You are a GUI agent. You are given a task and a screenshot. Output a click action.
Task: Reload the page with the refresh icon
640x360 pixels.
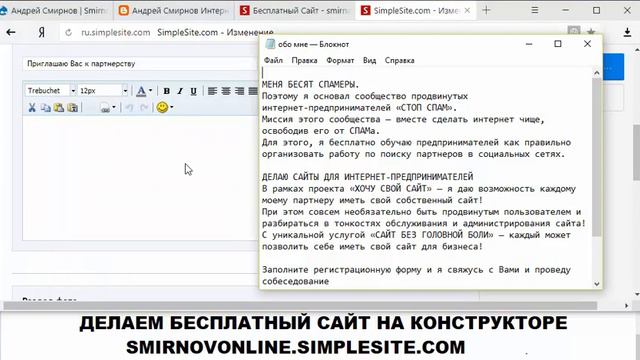click(x=69, y=33)
